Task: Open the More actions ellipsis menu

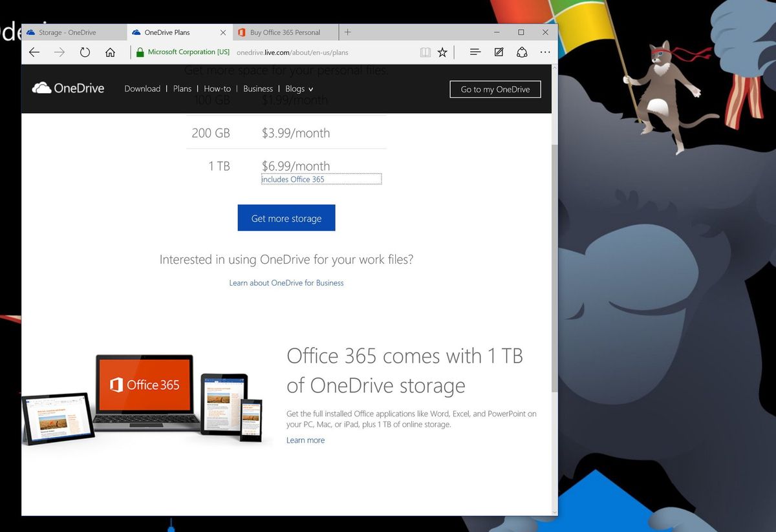Action: [x=545, y=52]
